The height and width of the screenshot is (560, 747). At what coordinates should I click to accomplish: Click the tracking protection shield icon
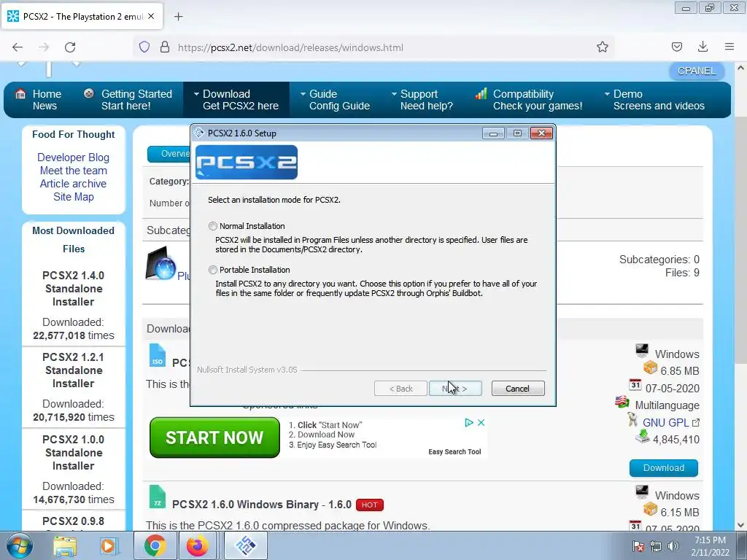pyautogui.click(x=144, y=47)
